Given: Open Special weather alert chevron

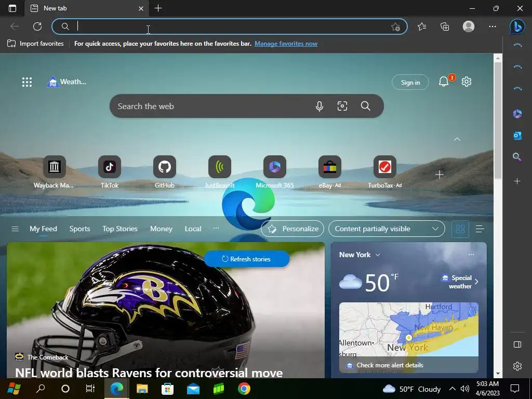Looking at the screenshot, I should (476, 282).
